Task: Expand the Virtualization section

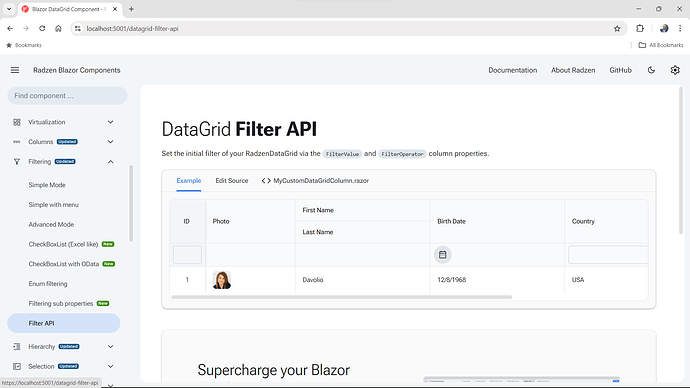Action: point(110,122)
